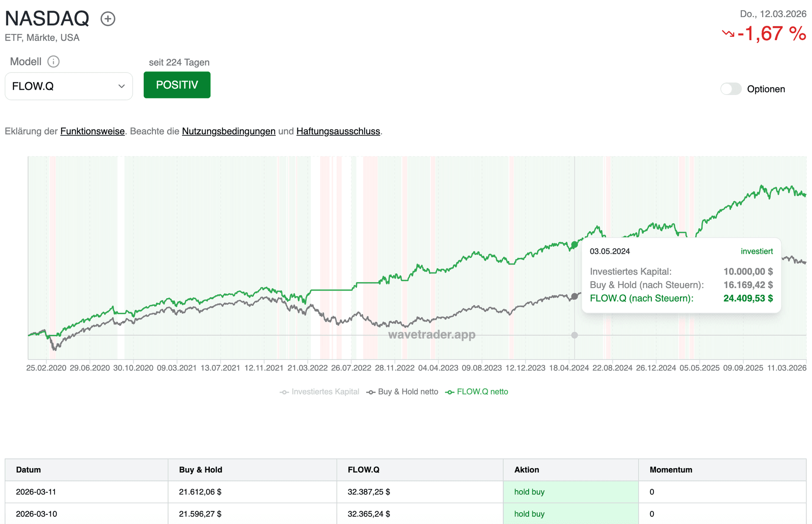Click the wavetrader.app watermark
812x524 pixels.
(x=431, y=335)
